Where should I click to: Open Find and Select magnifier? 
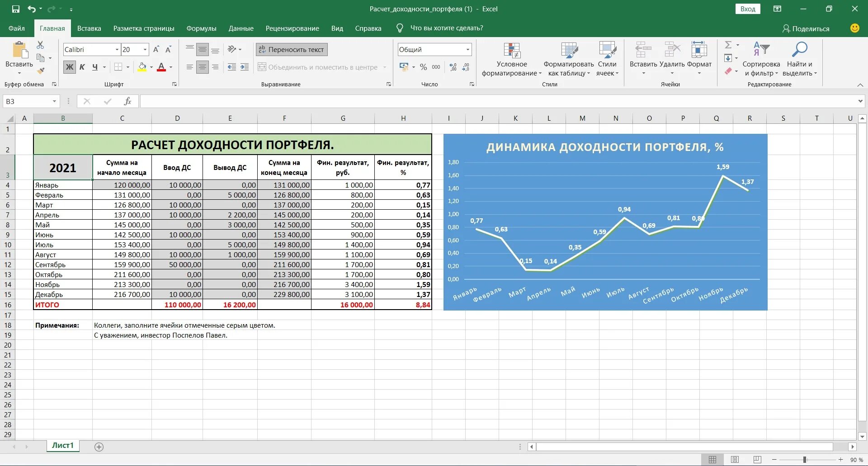[799, 59]
